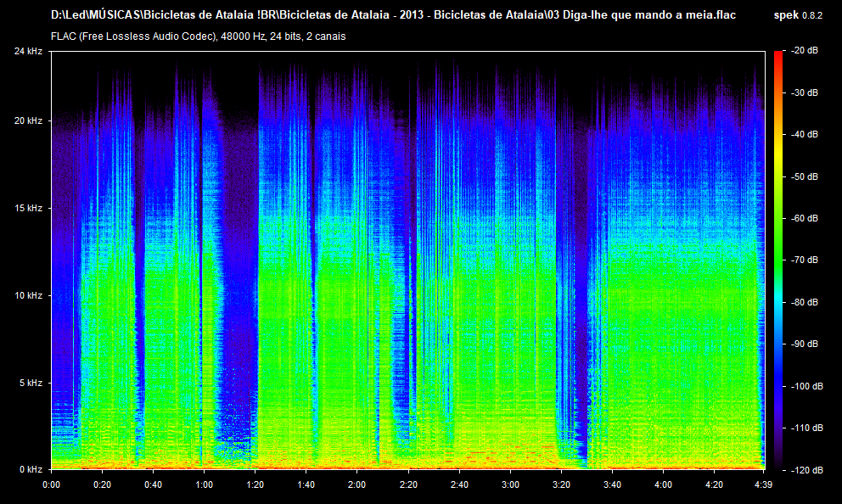Click the 1:40 time axis label
Screen dimensions: 842x504
click(306, 484)
